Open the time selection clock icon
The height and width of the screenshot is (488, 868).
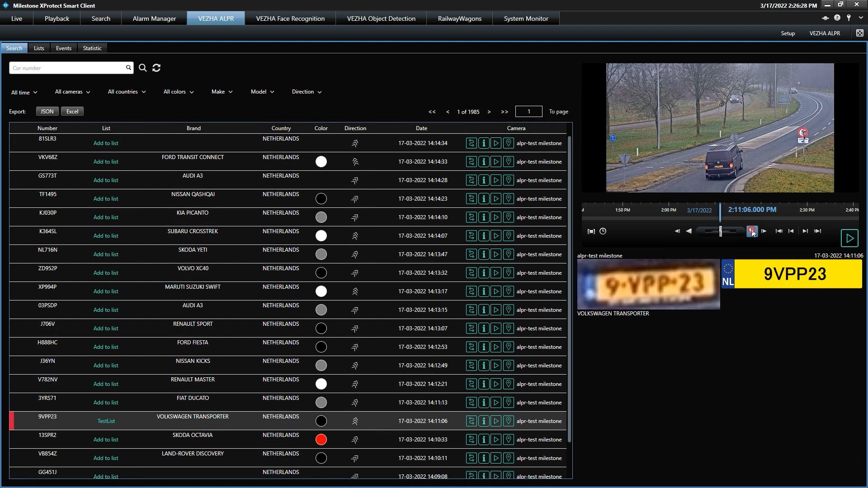point(603,231)
